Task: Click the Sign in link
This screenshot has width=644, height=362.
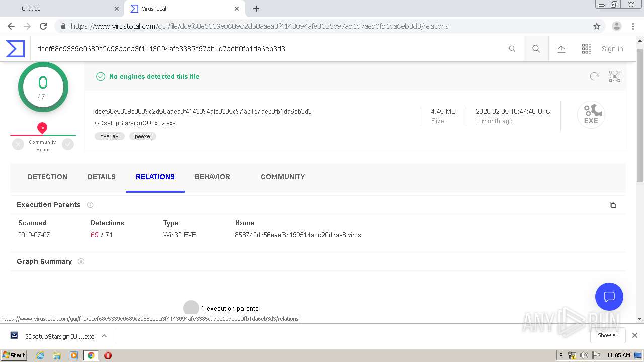Action: pos(612,49)
